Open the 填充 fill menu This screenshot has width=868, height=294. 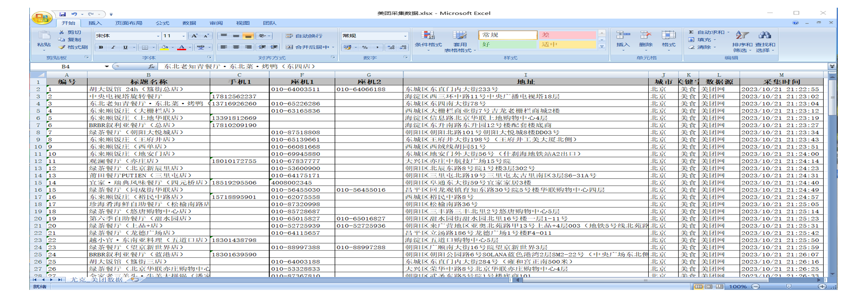click(x=703, y=40)
